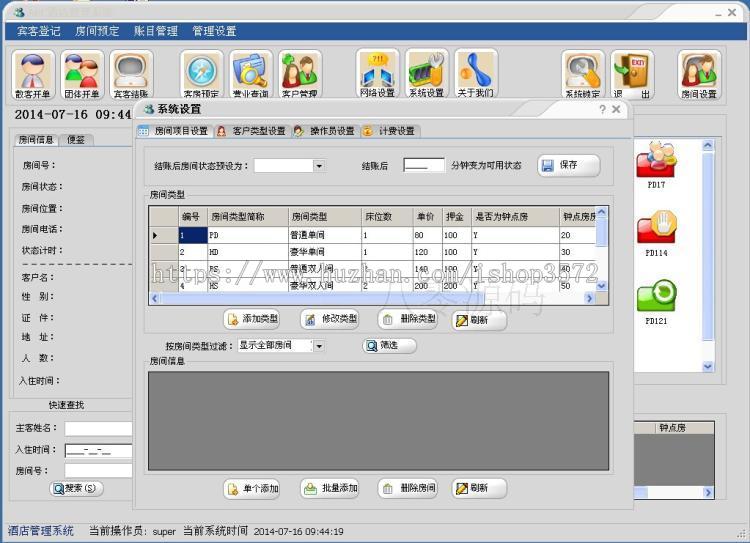750x543 pixels.
Task: Click room list scrollbar down arrow
Action: 707,366
